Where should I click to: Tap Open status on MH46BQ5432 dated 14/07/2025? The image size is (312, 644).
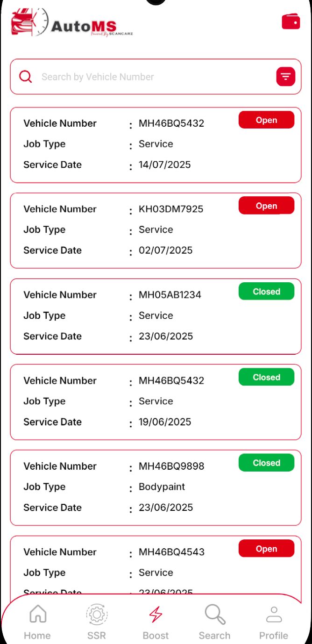(266, 120)
